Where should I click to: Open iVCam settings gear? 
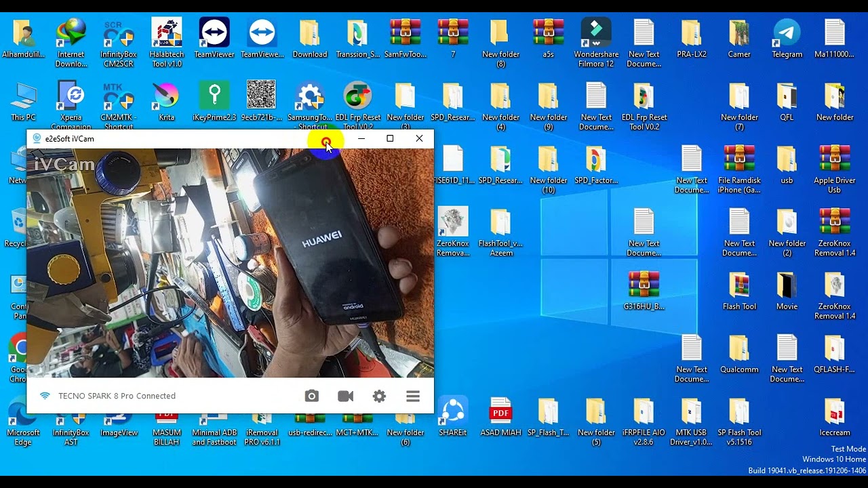click(379, 396)
